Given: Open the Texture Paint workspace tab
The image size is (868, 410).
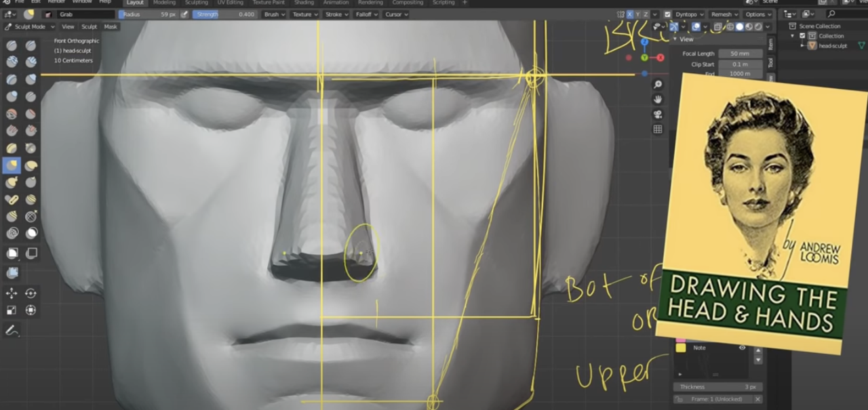Looking at the screenshot, I should 269,3.
